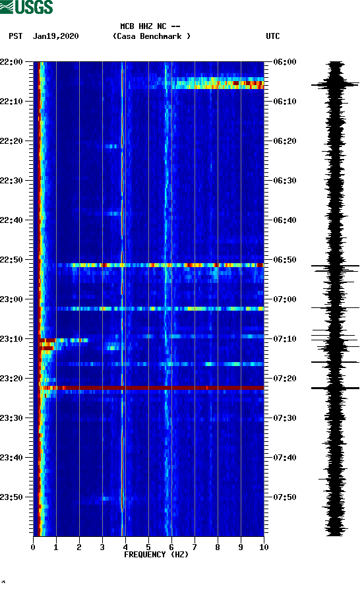Click the USGS logo
The height and width of the screenshot is (589, 364).
pyautogui.click(x=26, y=7)
